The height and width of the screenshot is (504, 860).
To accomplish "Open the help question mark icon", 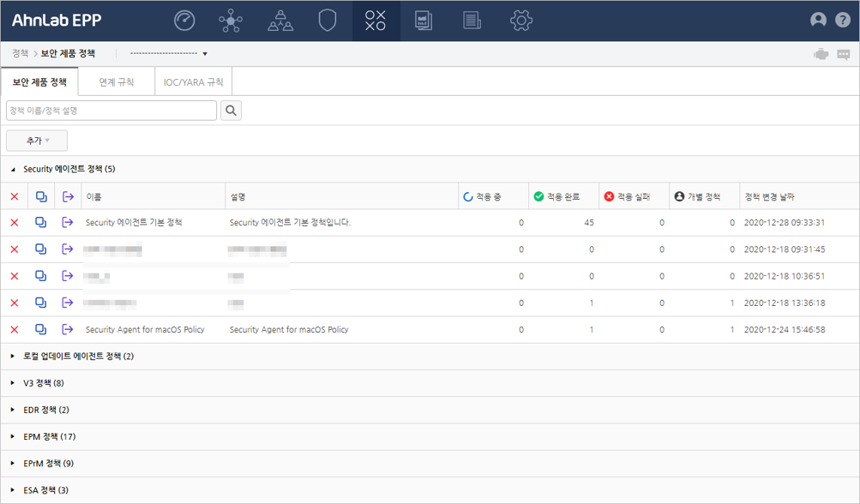I will pos(842,21).
